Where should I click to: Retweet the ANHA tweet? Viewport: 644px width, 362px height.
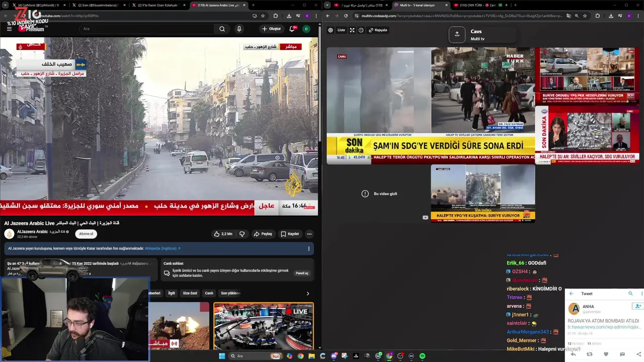coord(589,354)
